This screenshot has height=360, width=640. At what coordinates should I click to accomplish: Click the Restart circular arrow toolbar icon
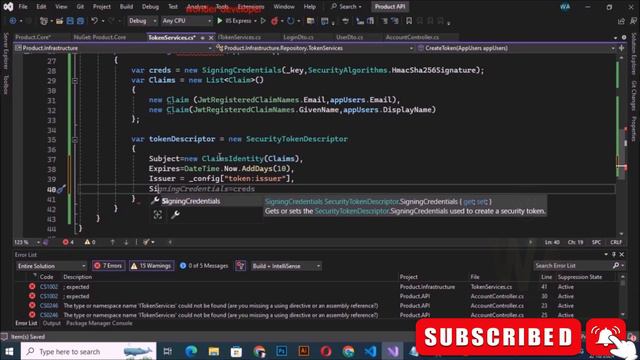click(290, 20)
